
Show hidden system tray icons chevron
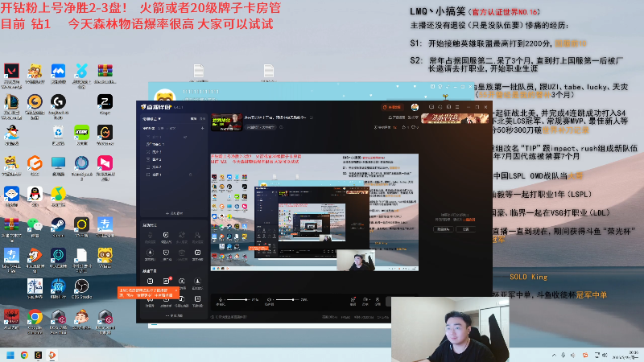point(554,356)
